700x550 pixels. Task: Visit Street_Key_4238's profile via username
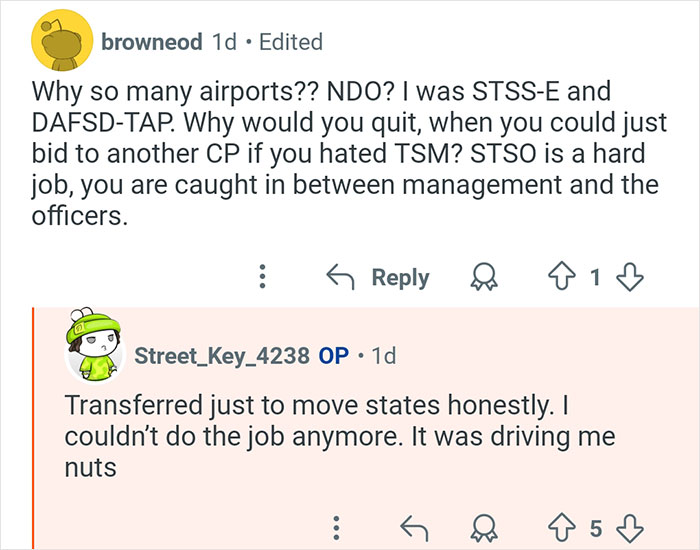point(221,355)
